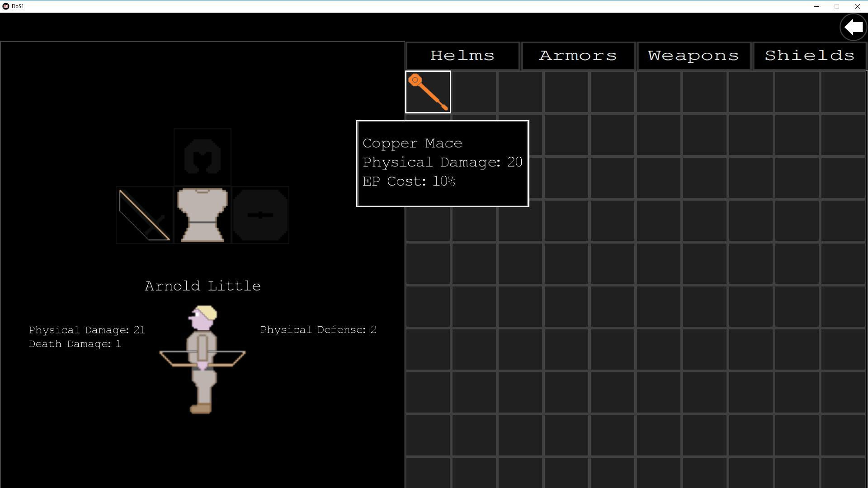Minimize the DoS1 window
868x488 pixels.
click(816, 6)
